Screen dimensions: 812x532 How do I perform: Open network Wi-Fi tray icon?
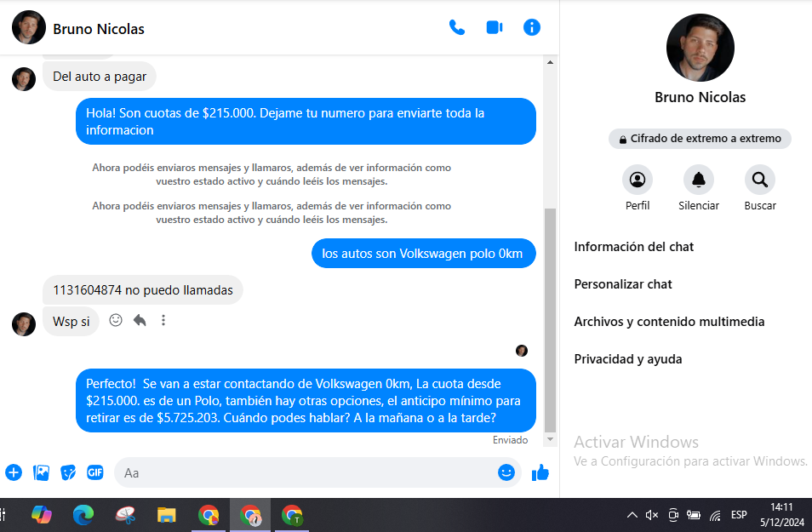click(716, 515)
